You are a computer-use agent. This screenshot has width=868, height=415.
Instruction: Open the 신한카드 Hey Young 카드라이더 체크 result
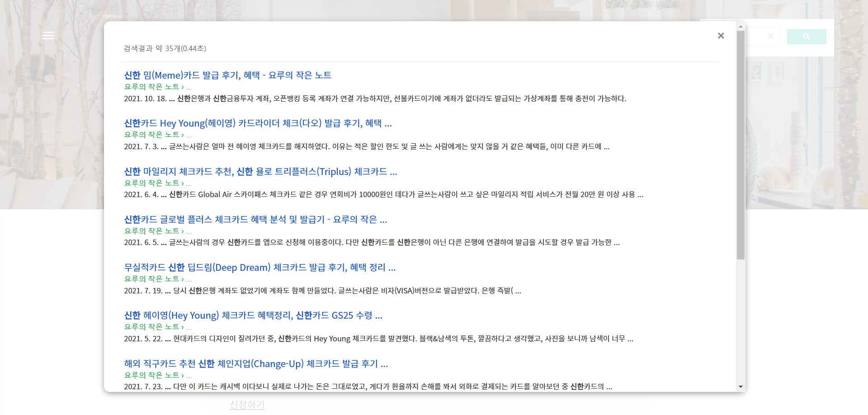point(258,123)
